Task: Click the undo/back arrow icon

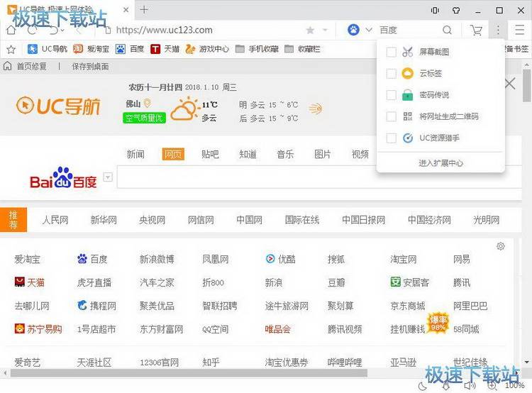Action: point(54,31)
